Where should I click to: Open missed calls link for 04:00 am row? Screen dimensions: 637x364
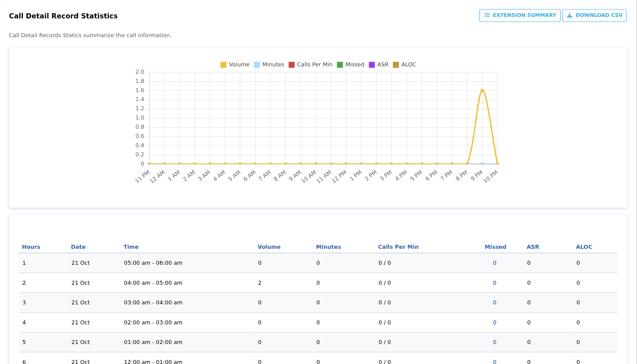point(495,283)
